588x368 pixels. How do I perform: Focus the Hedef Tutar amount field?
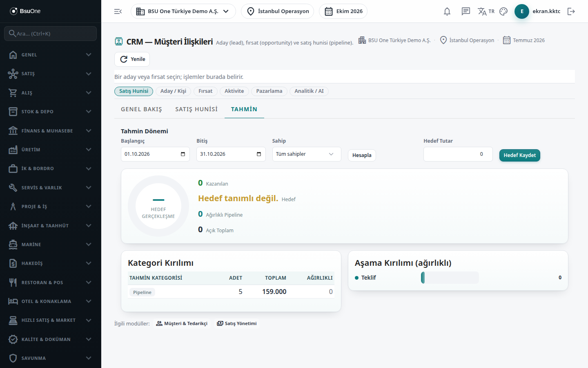(458, 154)
